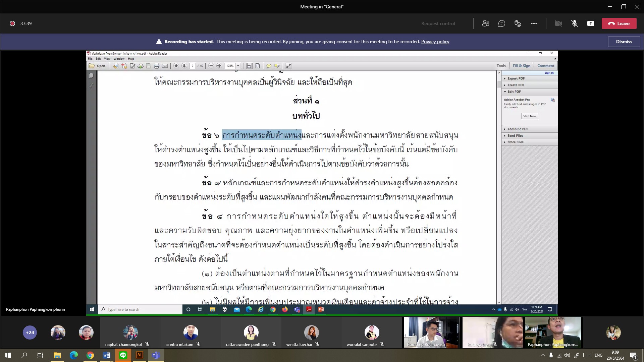Open the Teams meeting chat

pos(501,23)
